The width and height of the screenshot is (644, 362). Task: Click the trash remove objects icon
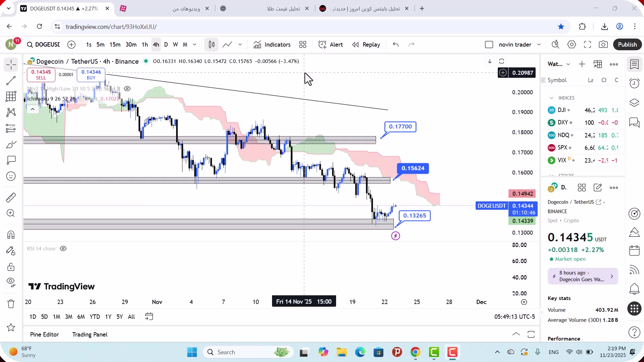click(11, 304)
